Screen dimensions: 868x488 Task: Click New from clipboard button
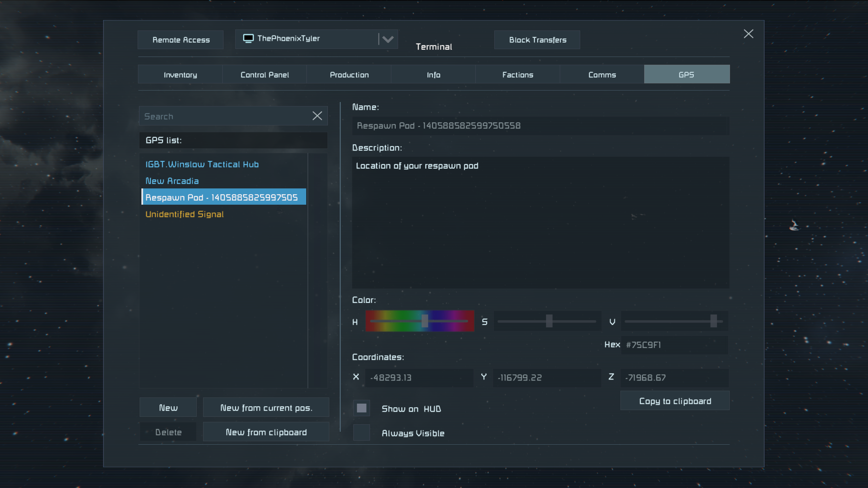click(266, 432)
